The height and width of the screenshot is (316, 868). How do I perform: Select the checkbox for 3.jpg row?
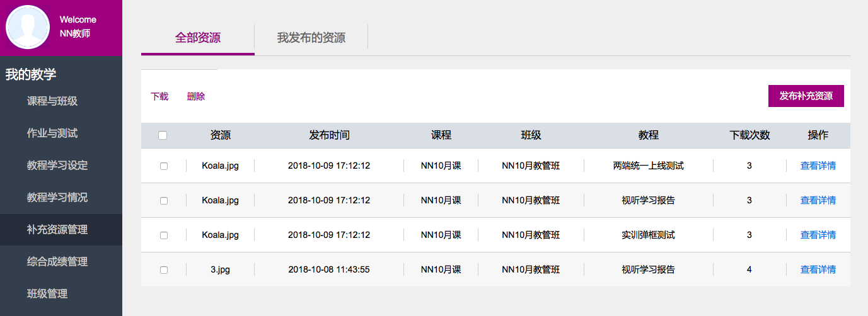[164, 270]
